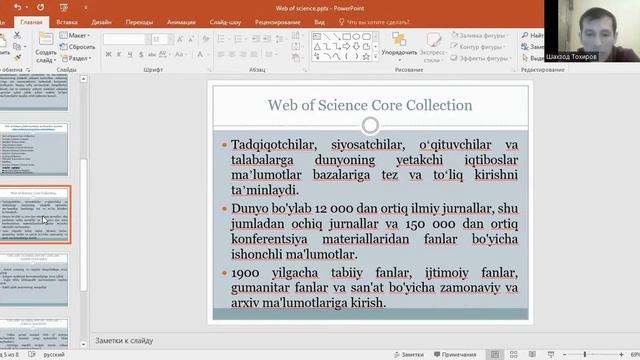The width and height of the screenshot is (640, 360).
Task: Open the Макет layout dropdown
Action: (x=75, y=36)
